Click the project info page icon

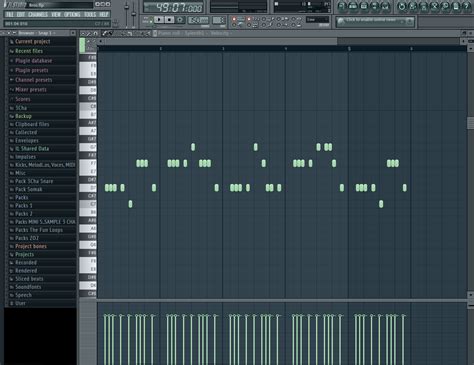coord(456,6)
